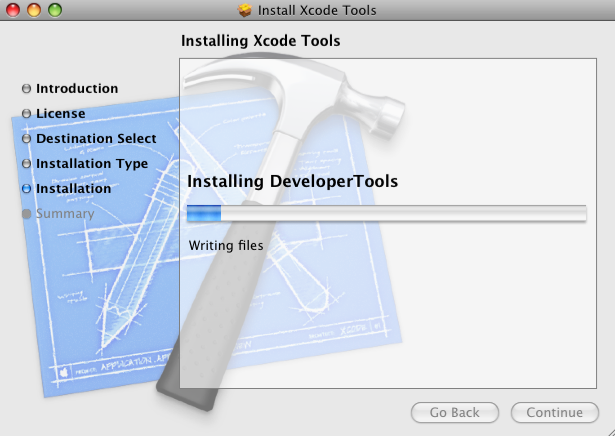
Task: Click the Introduction step bullet
Action: click(27, 89)
